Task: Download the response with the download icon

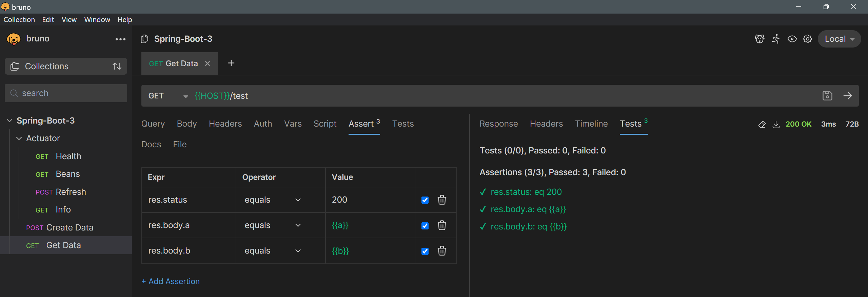Action: tap(776, 124)
